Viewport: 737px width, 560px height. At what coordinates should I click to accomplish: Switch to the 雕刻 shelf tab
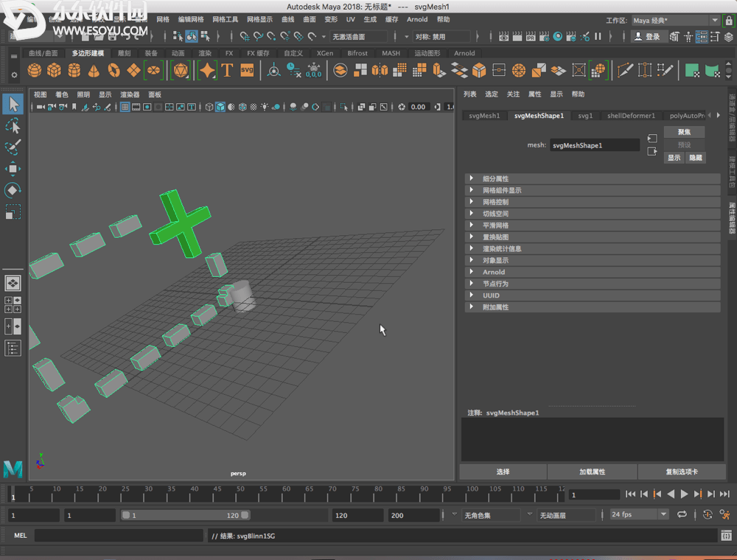124,53
